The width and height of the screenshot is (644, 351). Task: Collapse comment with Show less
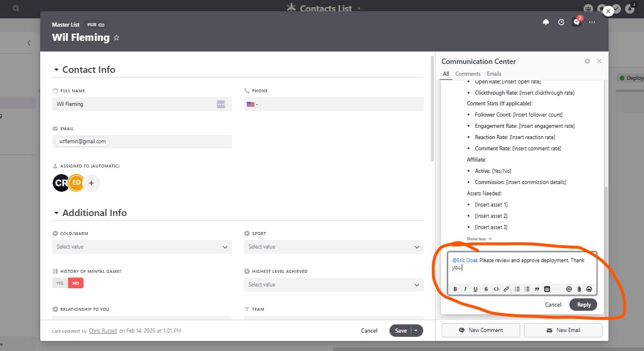[479, 239]
